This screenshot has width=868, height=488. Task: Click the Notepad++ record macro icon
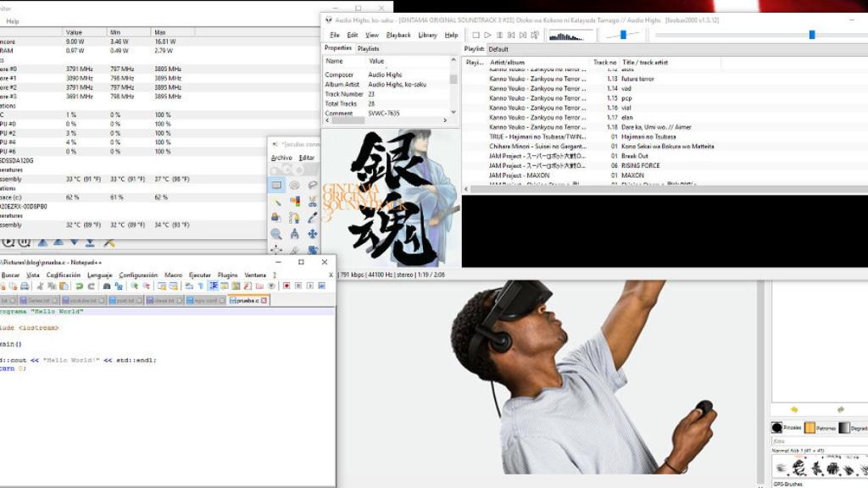(x=287, y=286)
